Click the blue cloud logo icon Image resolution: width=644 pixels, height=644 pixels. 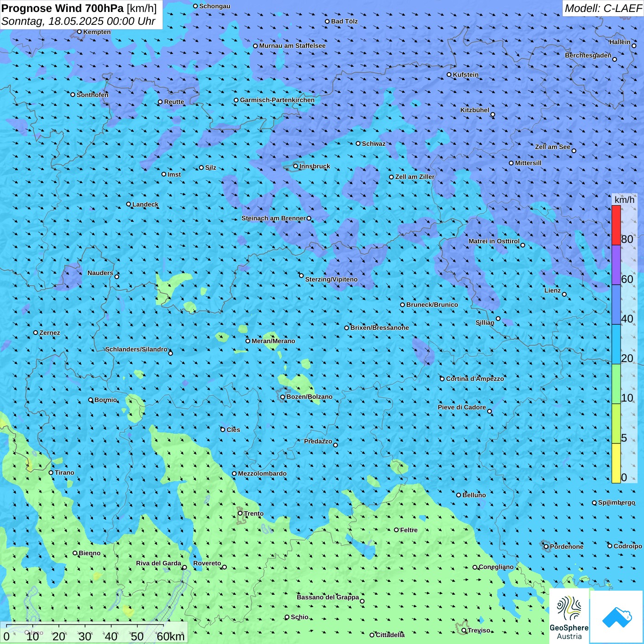point(616,617)
